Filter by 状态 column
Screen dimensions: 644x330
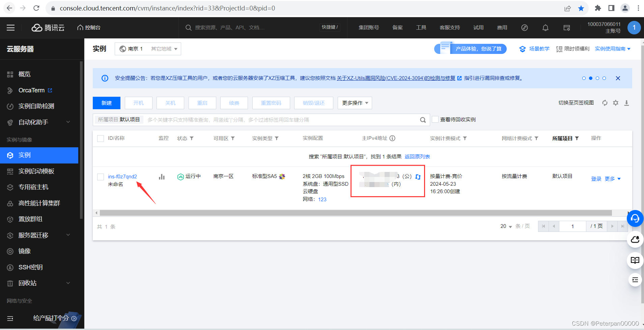[x=192, y=139]
